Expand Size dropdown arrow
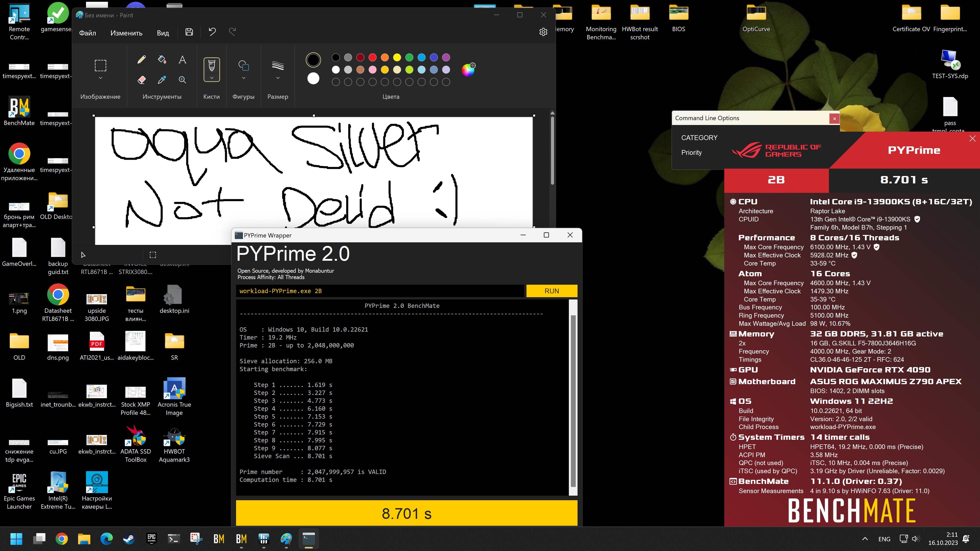The image size is (980, 551). pos(278,78)
